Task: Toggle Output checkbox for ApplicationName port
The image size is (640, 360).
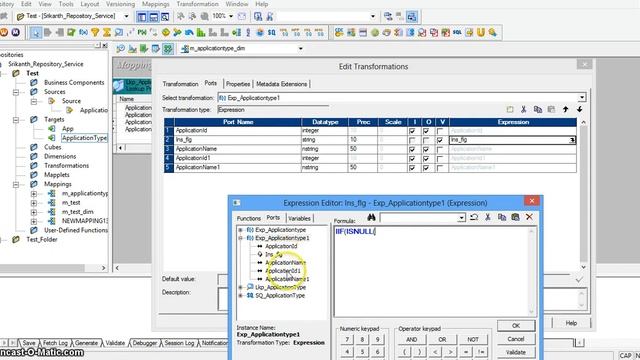Action: click(426, 149)
